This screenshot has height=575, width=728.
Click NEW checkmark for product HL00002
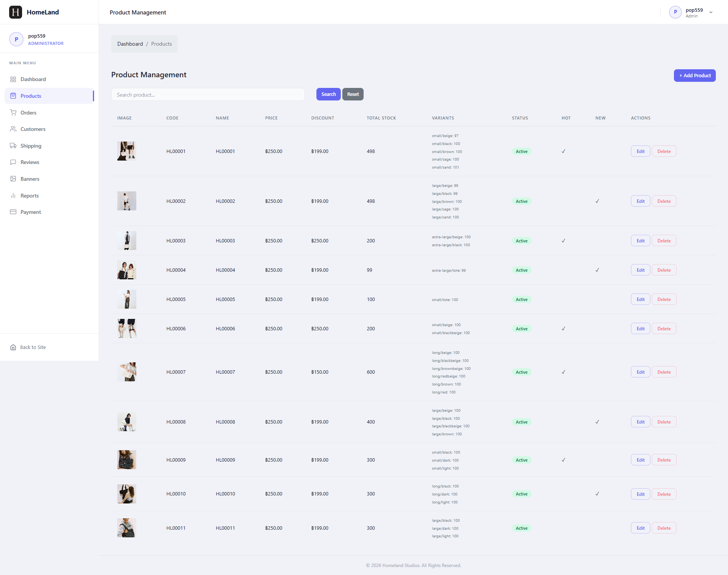click(x=597, y=201)
